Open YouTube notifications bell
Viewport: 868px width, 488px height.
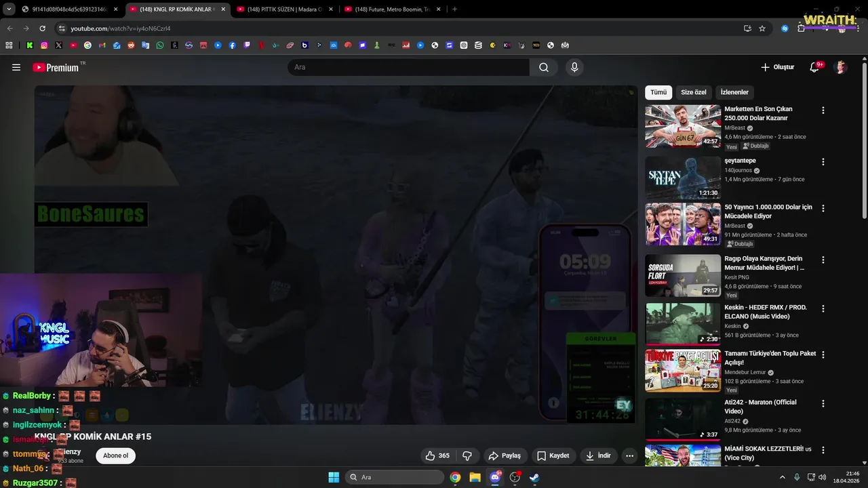coord(814,67)
